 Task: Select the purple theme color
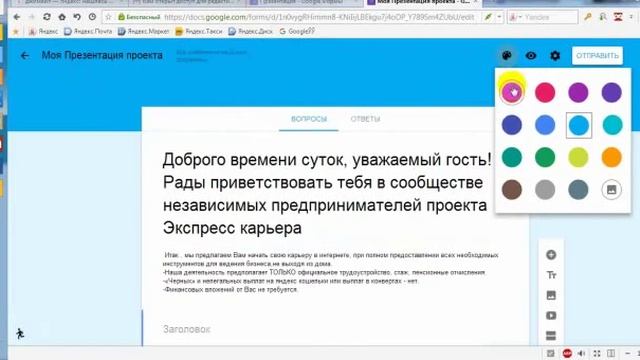(578, 92)
